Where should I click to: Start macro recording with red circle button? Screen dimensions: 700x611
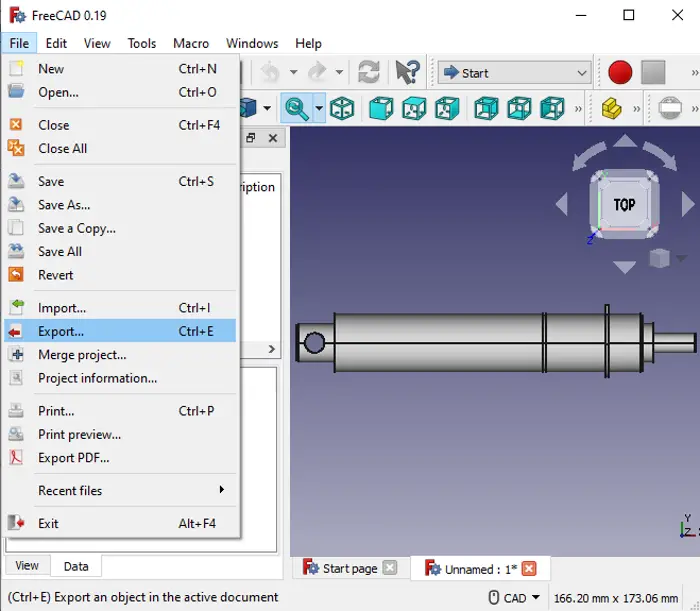(620, 72)
